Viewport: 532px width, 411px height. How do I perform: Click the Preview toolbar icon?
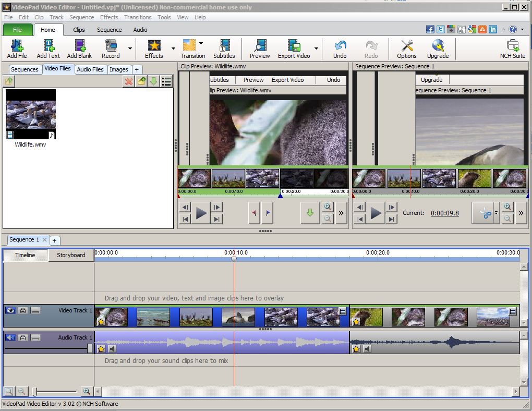click(x=260, y=49)
